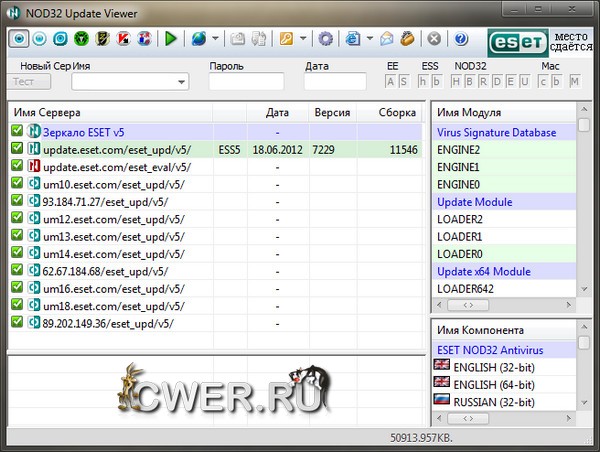Click the globe icon in the toolbar

pos(199,39)
